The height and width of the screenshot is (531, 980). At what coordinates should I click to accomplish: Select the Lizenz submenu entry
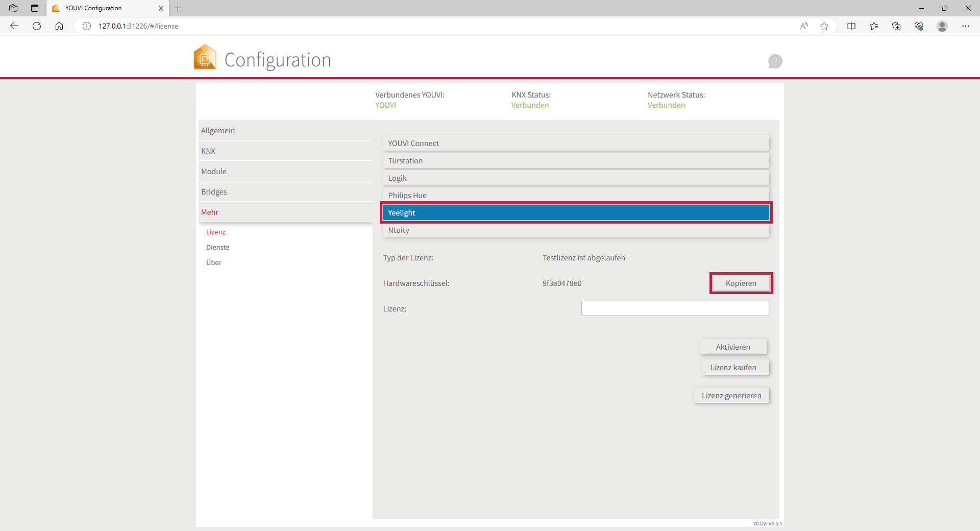[x=216, y=232]
